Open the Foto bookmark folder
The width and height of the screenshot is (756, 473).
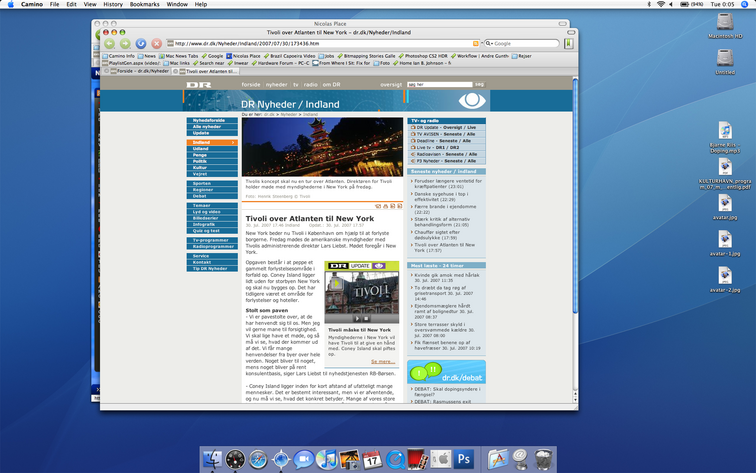click(382, 63)
